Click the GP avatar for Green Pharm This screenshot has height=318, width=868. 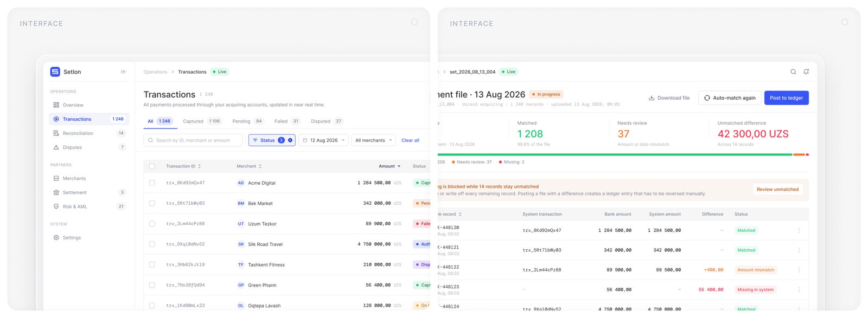pyautogui.click(x=241, y=285)
